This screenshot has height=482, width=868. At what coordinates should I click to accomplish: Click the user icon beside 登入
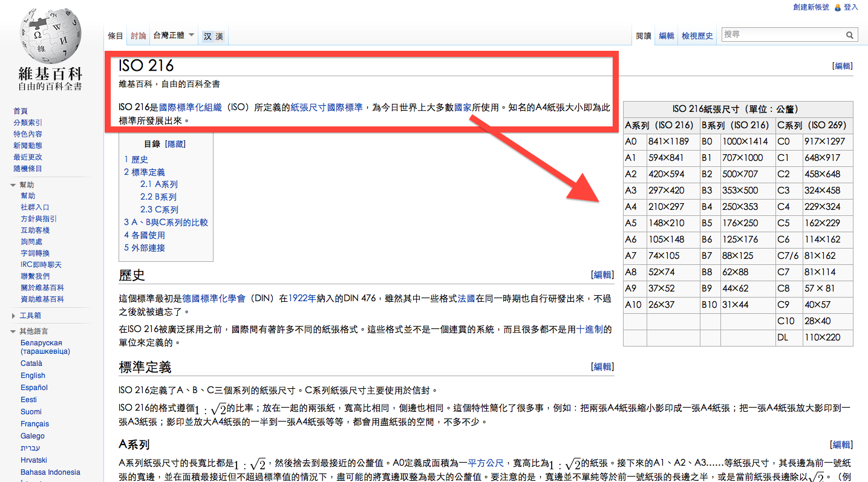(838, 7)
